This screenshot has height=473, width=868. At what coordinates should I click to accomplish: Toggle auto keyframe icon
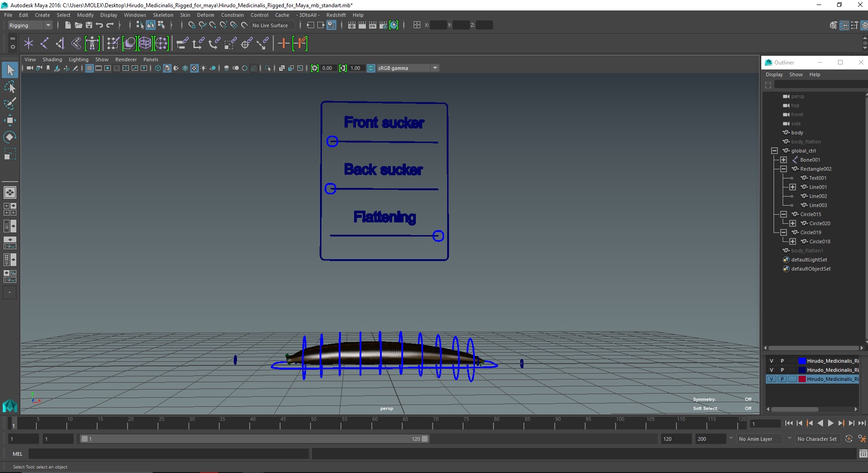(x=849, y=439)
